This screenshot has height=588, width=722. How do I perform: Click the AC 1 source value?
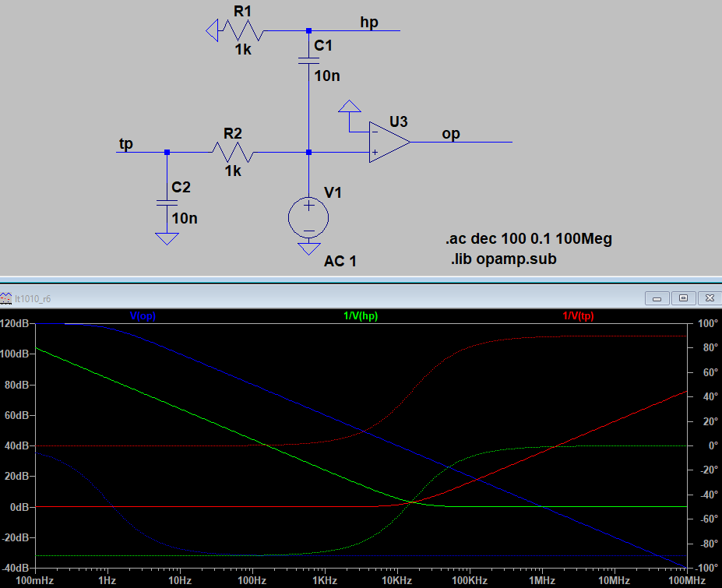[x=340, y=261]
